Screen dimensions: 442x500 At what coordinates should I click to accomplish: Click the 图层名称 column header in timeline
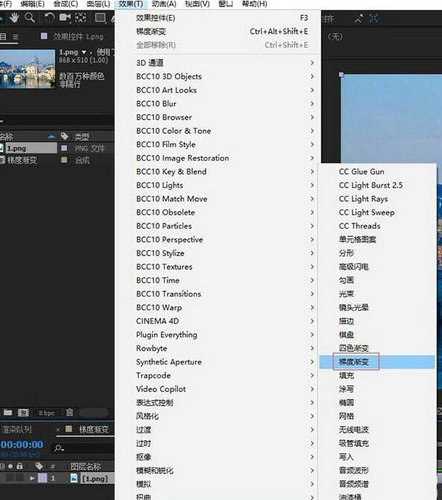[x=86, y=466]
